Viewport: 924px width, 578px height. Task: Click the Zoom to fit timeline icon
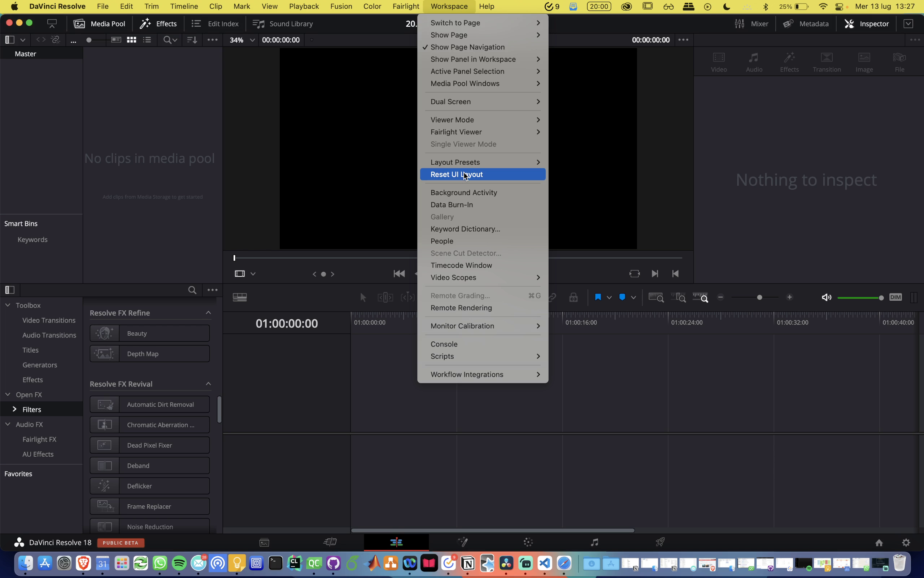[656, 297]
